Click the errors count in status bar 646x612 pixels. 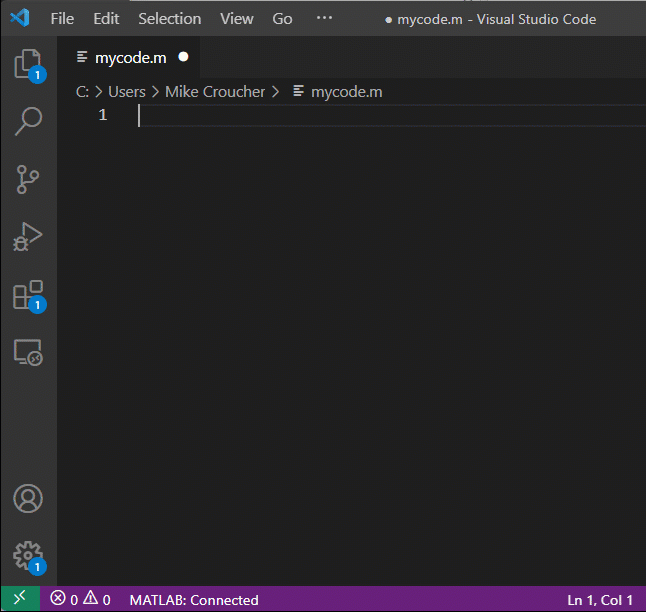point(67,600)
